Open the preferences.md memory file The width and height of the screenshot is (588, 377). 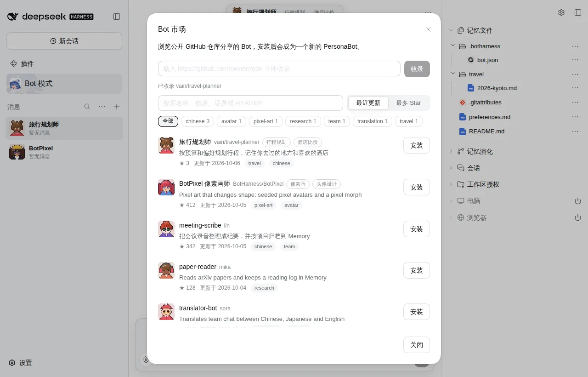(490, 117)
